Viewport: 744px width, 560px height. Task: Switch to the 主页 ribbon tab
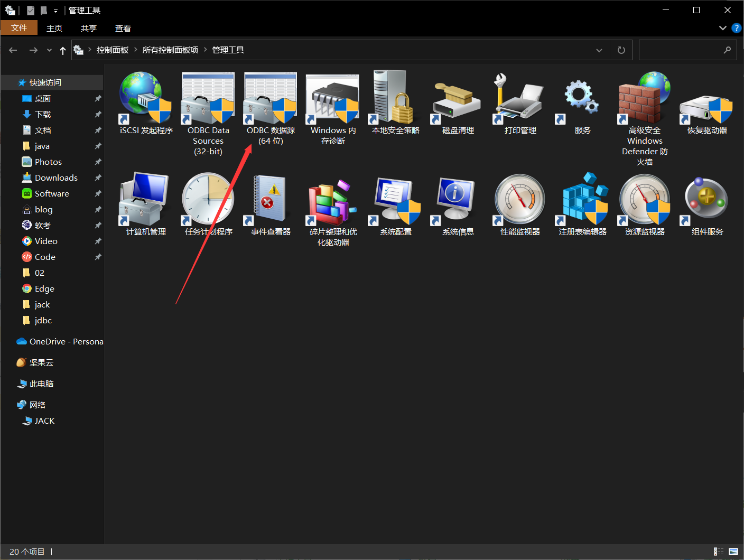(54, 28)
